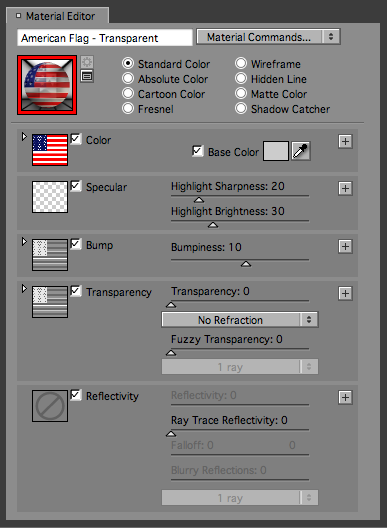Open the No Refraction dropdown
This screenshot has width=387, height=528.
pos(240,320)
